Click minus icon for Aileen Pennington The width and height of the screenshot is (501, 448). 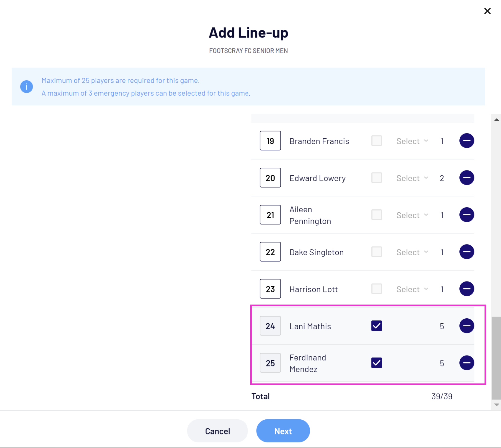point(466,215)
